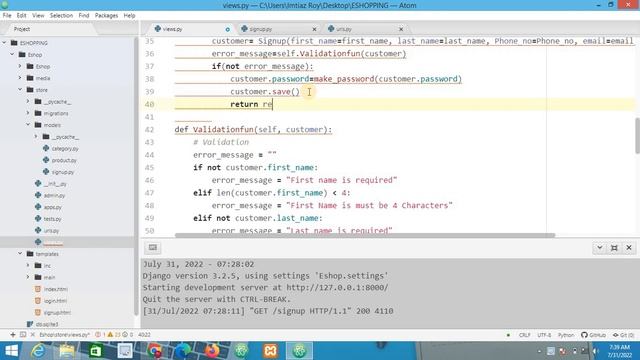
Task: Open the Find menu
Action: (x=84, y=16)
